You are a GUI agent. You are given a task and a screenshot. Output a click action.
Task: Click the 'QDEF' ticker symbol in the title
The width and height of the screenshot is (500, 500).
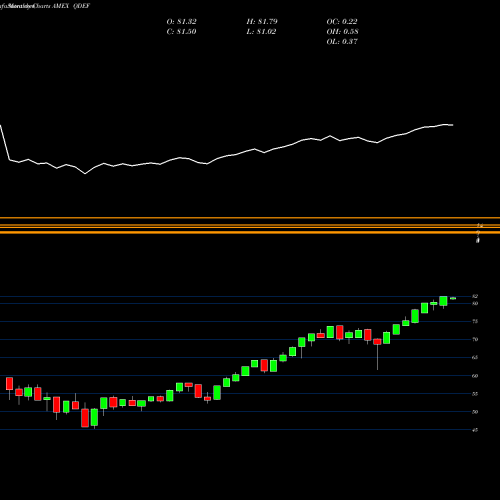pyautogui.click(x=81, y=6)
